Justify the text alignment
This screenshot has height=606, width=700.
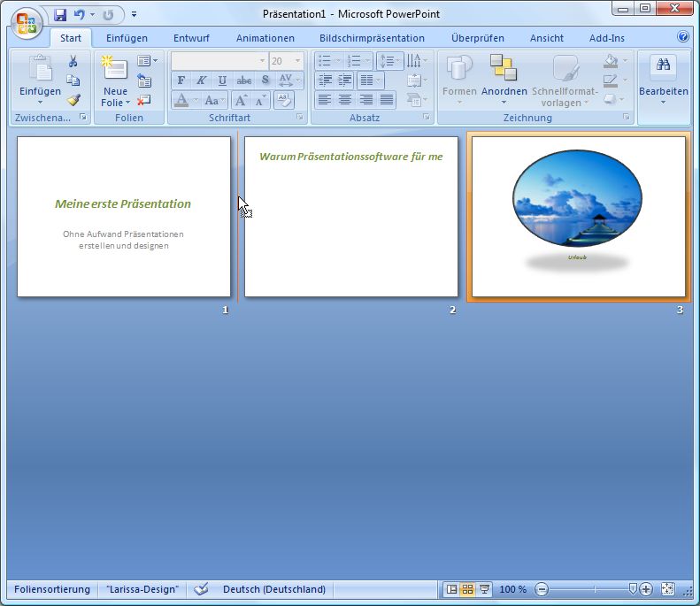[387, 99]
